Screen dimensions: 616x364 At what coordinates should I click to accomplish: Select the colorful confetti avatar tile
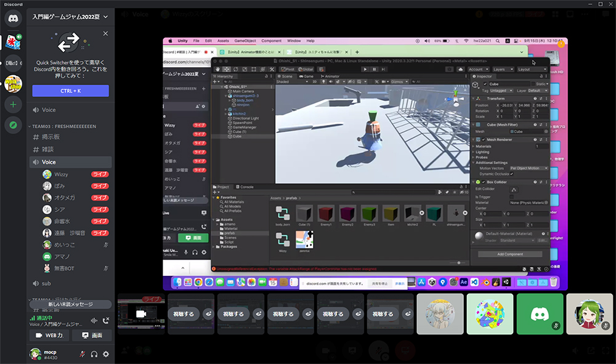[x=490, y=314]
